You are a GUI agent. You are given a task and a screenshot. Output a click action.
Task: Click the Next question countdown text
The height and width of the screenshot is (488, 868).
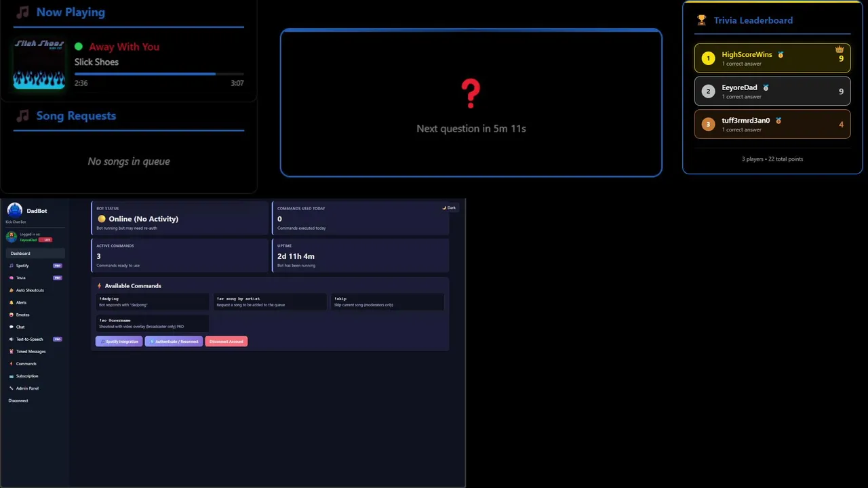(x=471, y=128)
